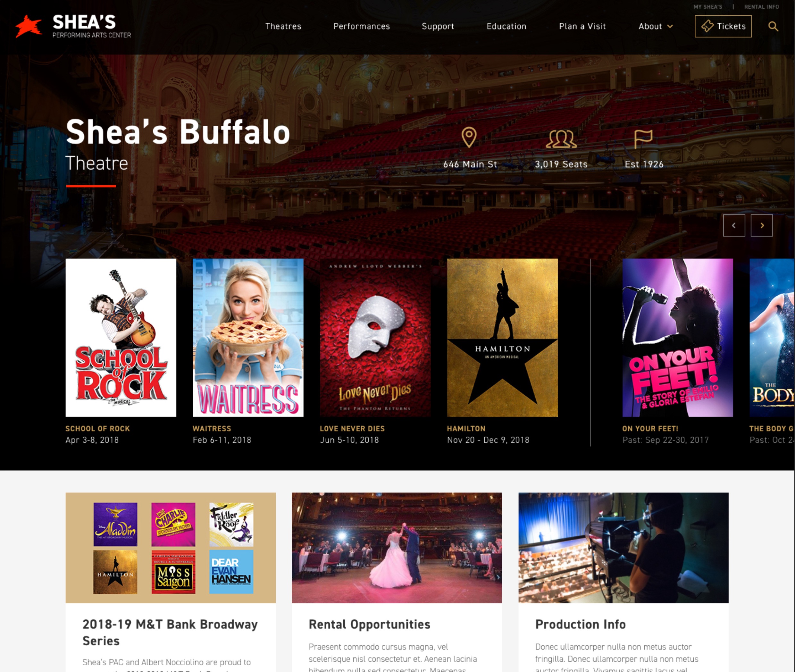Advance carousel with right arrow button
795x672 pixels.
(761, 225)
